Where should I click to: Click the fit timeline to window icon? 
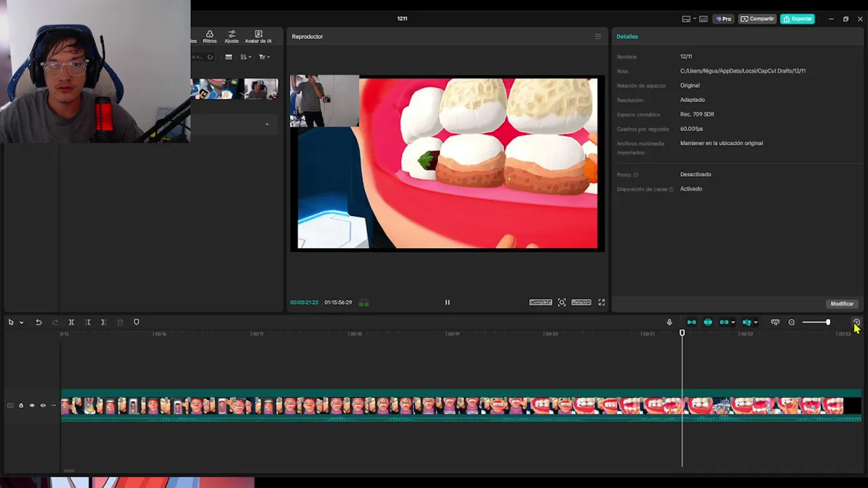[775, 322]
